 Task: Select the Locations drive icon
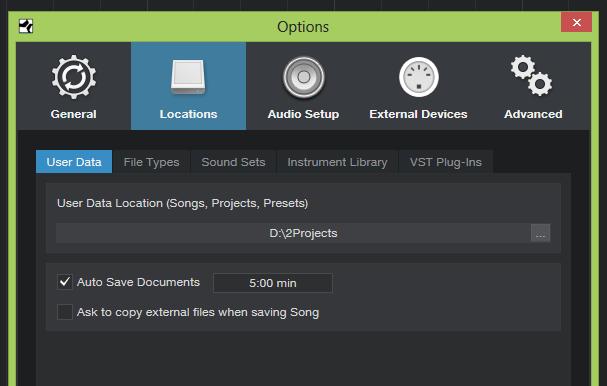pyautogui.click(x=188, y=77)
